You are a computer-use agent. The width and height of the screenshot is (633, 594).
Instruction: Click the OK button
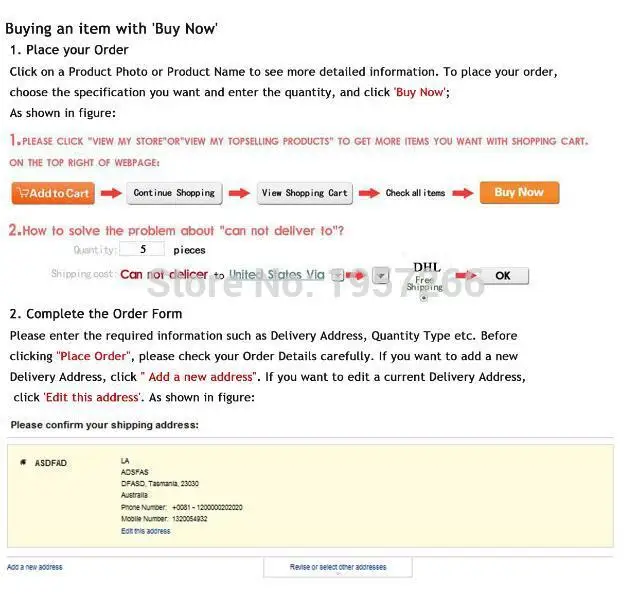(x=503, y=276)
